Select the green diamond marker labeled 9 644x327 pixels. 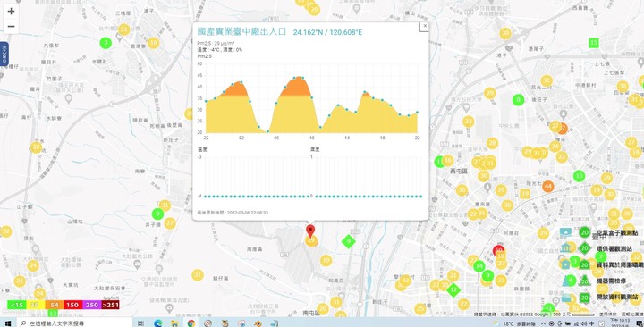tap(348, 241)
